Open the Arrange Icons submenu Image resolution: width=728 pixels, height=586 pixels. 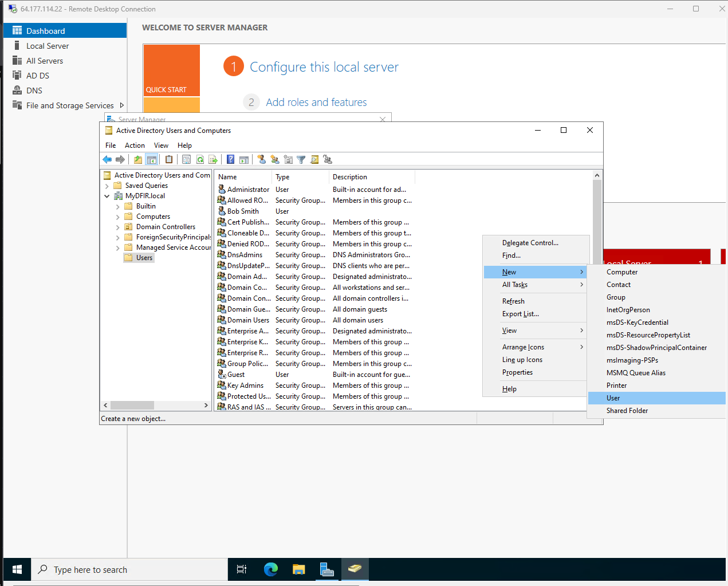(x=536, y=347)
